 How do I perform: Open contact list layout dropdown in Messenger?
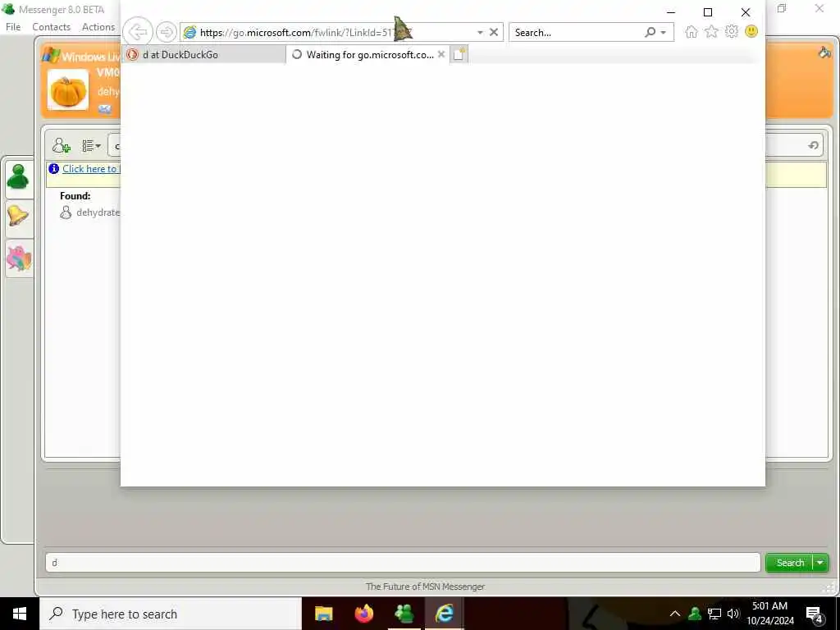point(92,146)
